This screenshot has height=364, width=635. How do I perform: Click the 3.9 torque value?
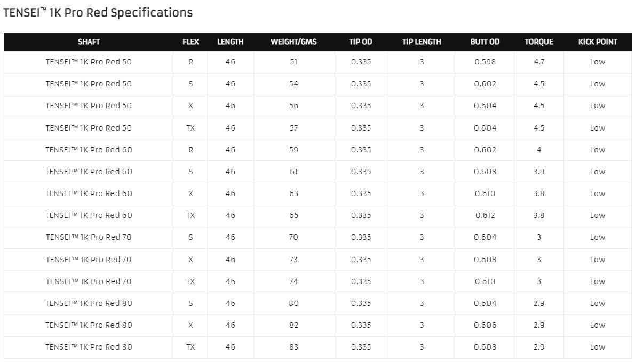click(x=539, y=172)
